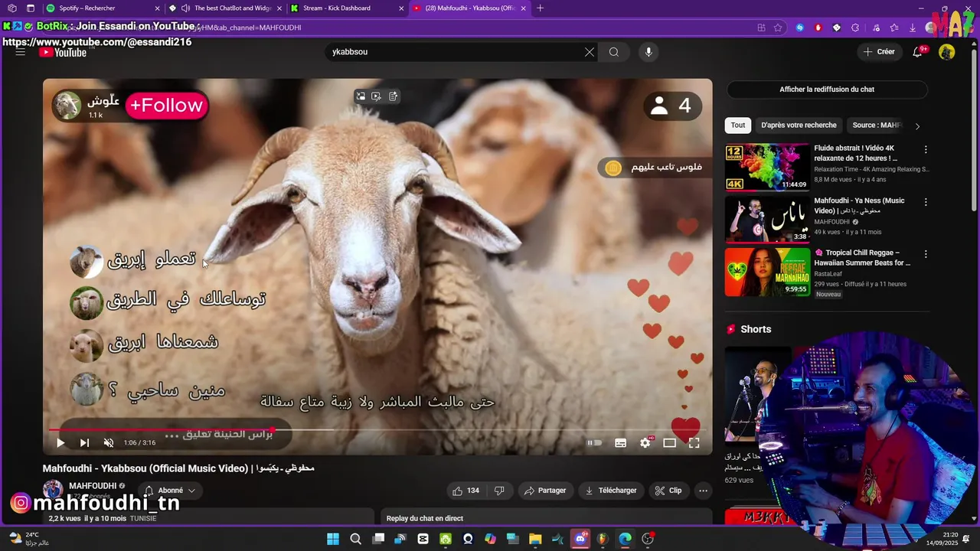Switch to Spotify – Rechercher browser tab
980x551 pixels.
click(103, 8)
